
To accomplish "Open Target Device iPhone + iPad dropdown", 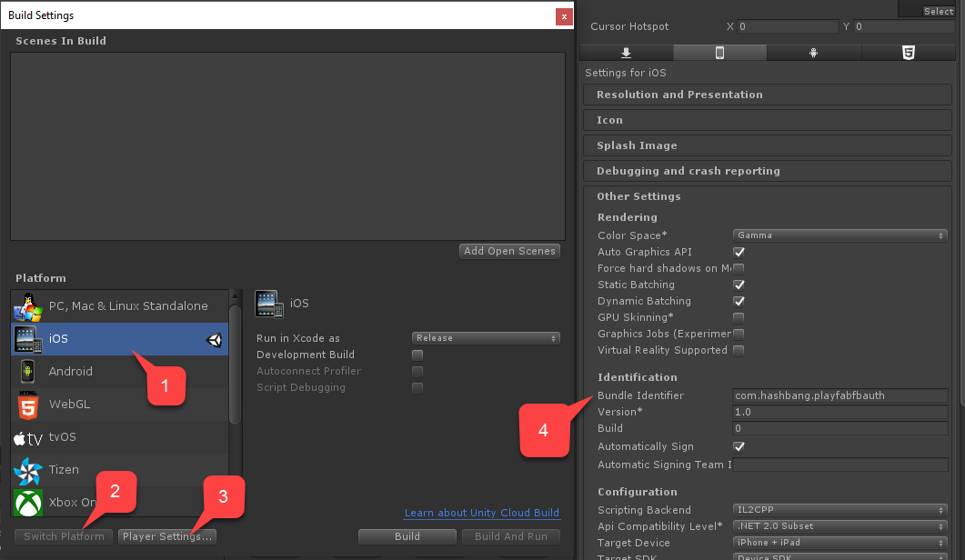I will pos(840,543).
